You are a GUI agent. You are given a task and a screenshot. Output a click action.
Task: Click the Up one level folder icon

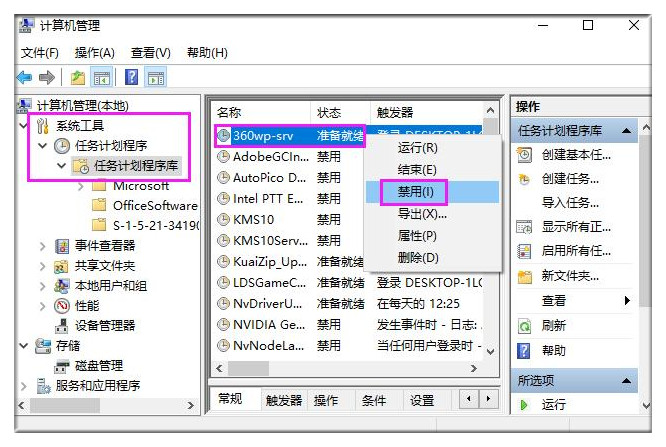pyautogui.click(x=78, y=77)
